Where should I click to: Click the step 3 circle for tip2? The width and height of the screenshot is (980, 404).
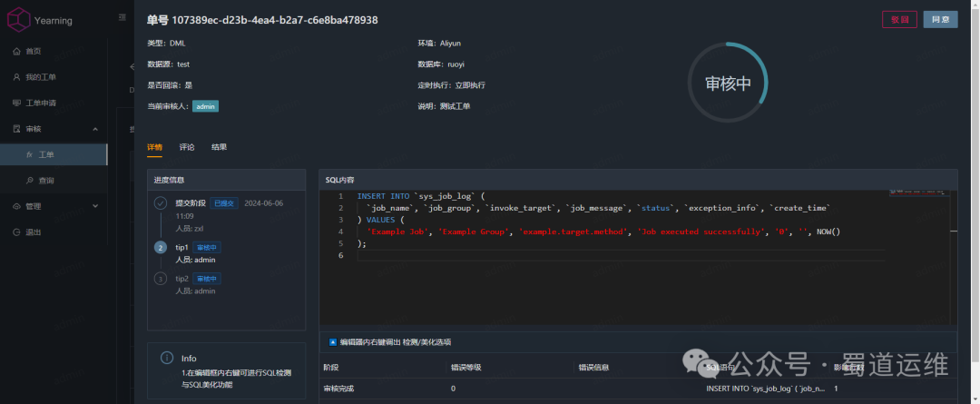click(161, 279)
